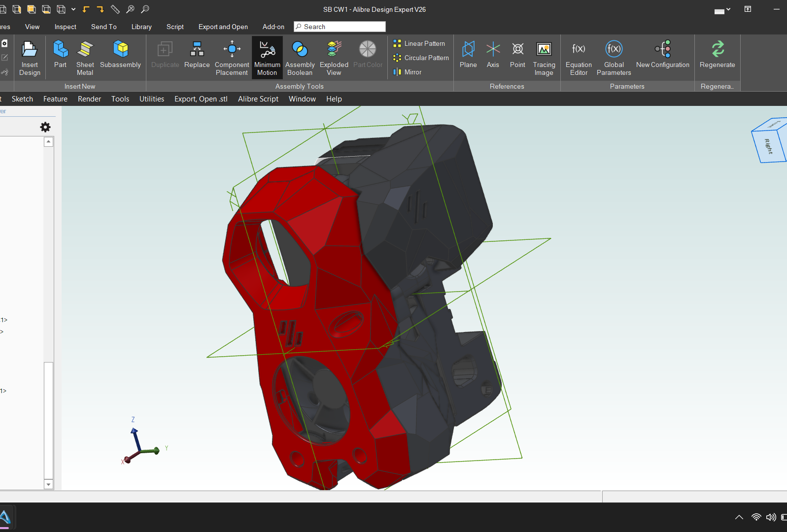Image resolution: width=787 pixels, height=532 pixels.
Task: Click the collapse ribbon icon in title bar
Action: click(x=748, y=9)
